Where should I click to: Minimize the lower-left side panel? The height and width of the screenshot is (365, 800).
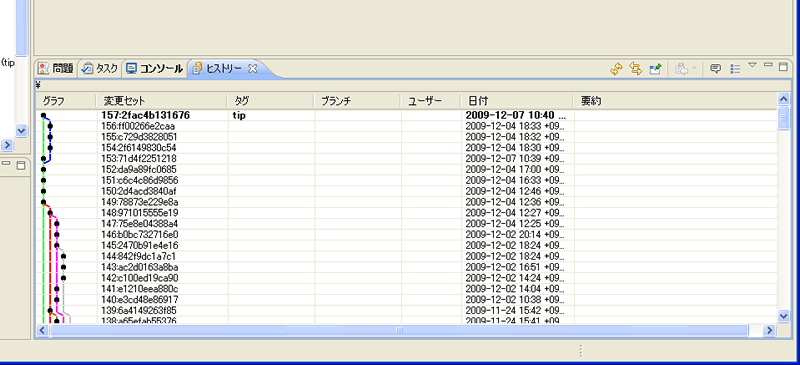coord(7,163)
